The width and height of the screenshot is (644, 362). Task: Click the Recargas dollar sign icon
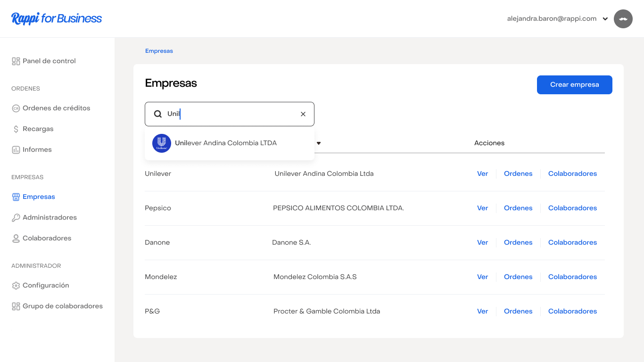[16, 129]
